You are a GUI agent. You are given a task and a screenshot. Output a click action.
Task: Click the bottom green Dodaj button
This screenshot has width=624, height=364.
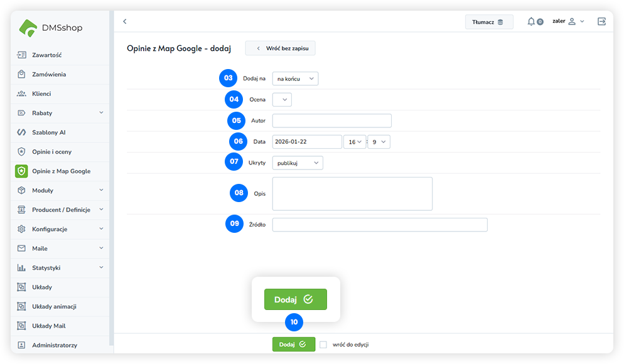(x=293, y=345)
